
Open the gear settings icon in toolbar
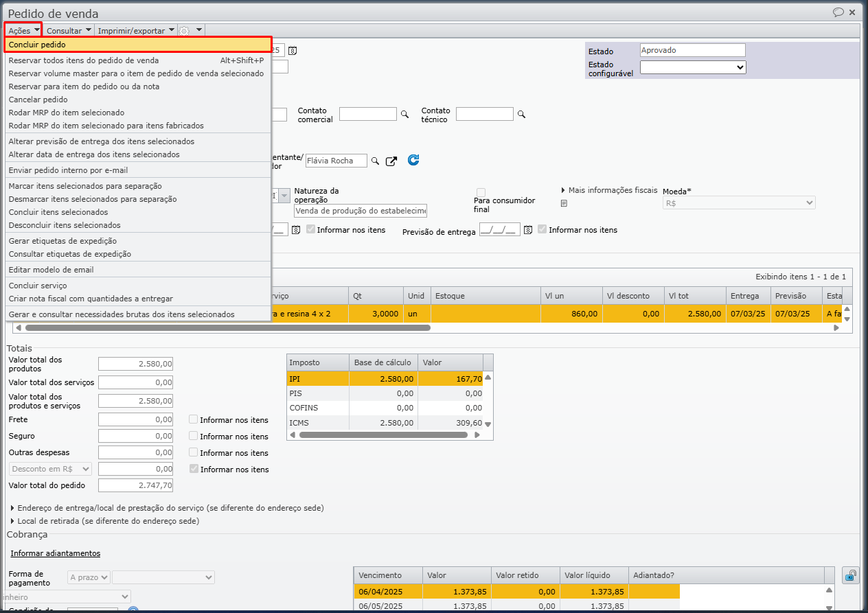tap(184, 30)
